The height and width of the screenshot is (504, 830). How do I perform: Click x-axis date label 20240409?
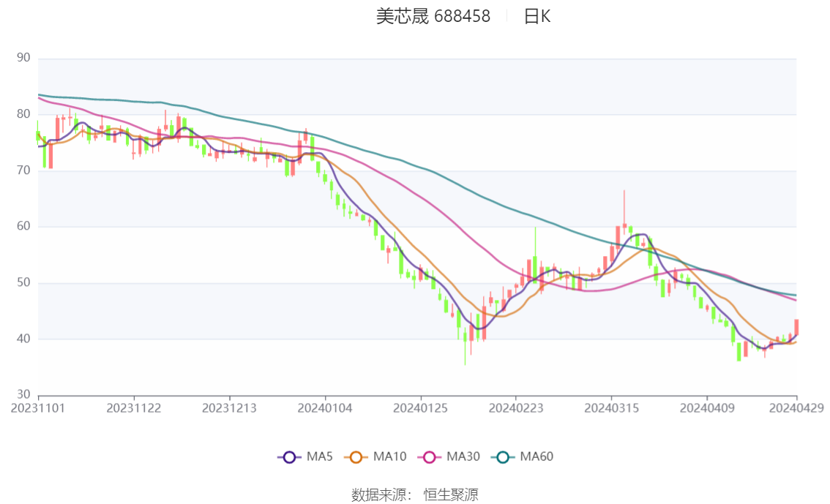click(707, 408)
